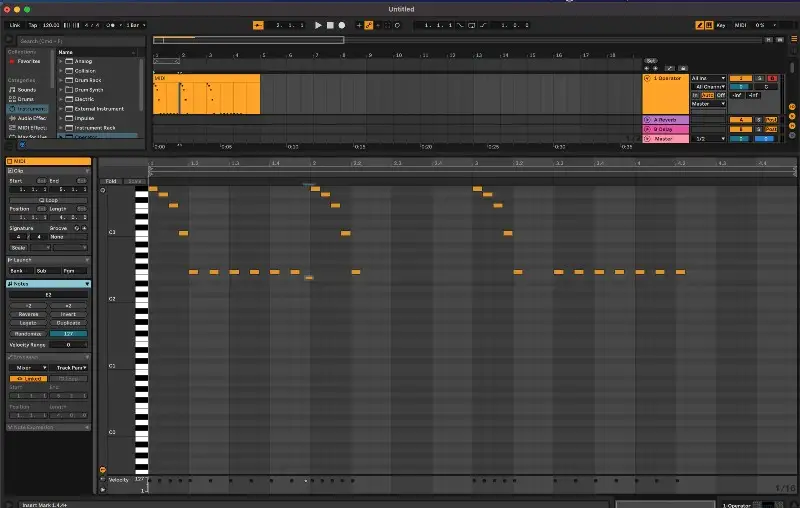Open the All Channels dropdown
Screen dimensions: 800x508
coord(708,87)
